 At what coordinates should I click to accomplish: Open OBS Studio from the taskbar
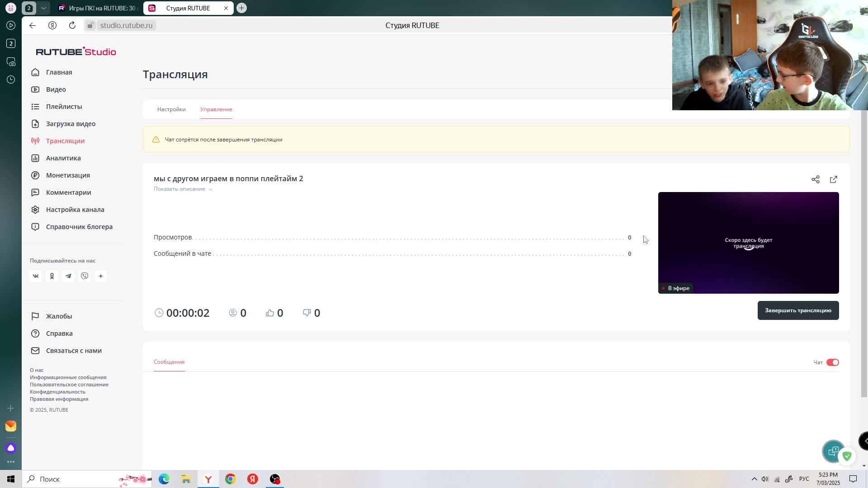[x=275, y=479]
